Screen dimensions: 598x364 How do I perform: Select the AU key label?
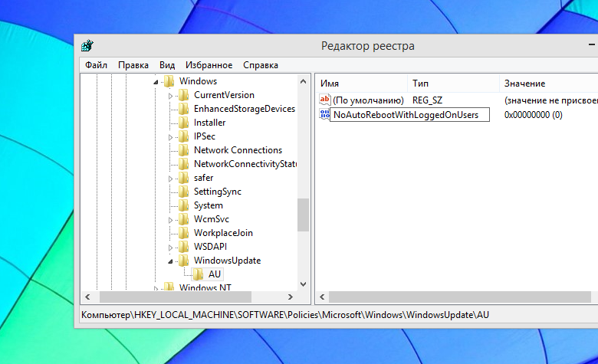(215, 274)
